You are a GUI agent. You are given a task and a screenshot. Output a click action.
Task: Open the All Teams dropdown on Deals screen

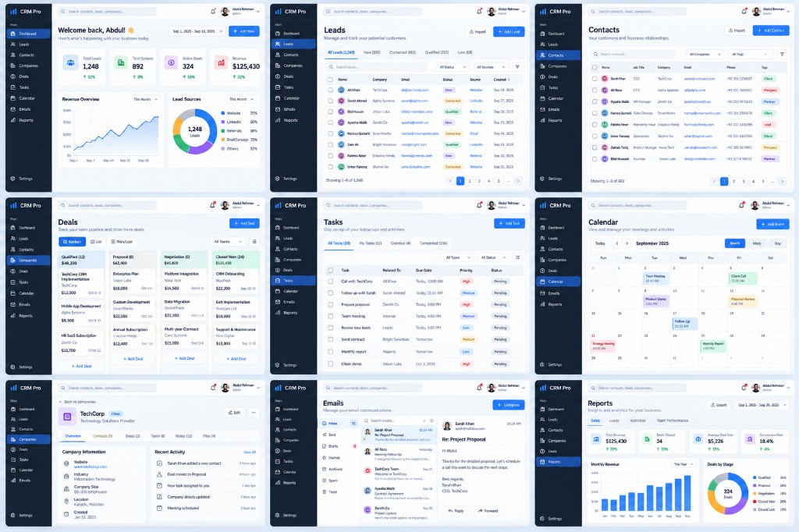(229, 242)
